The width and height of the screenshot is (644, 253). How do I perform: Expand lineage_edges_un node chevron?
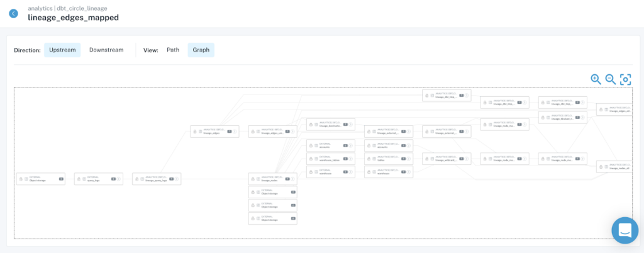(292, 132)
